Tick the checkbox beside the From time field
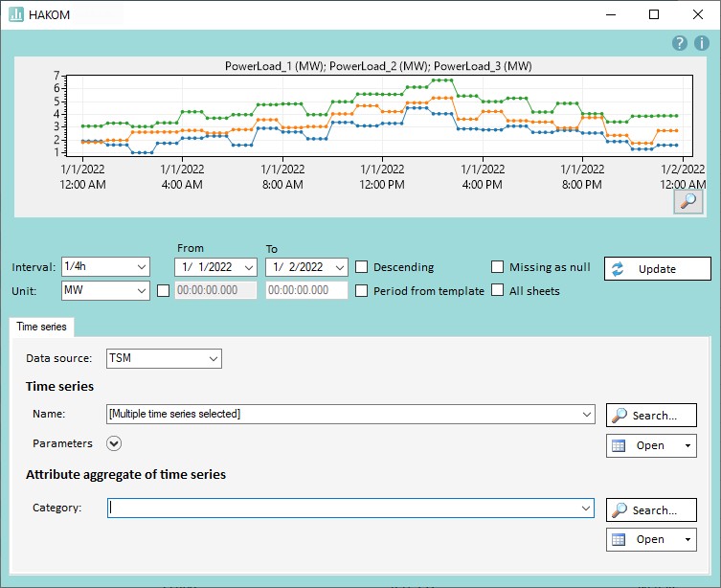 tap(163, 290)
